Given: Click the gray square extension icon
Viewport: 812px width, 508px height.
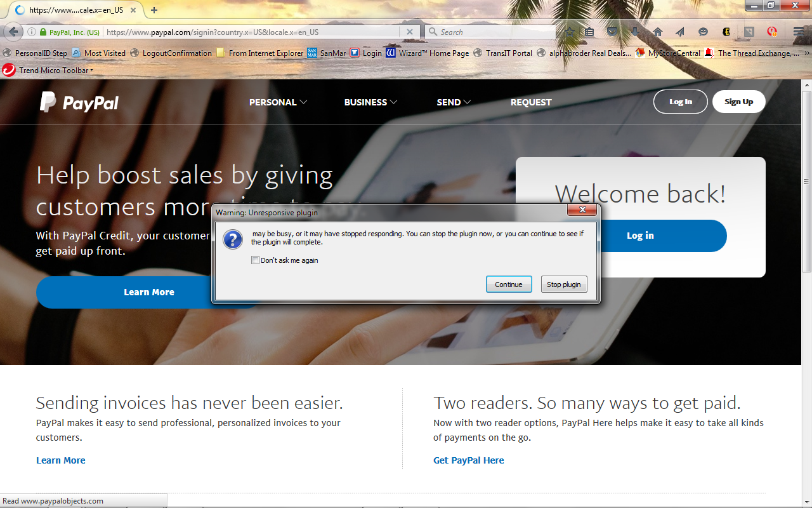Looking at the screenshot, I should click(749, 32).
